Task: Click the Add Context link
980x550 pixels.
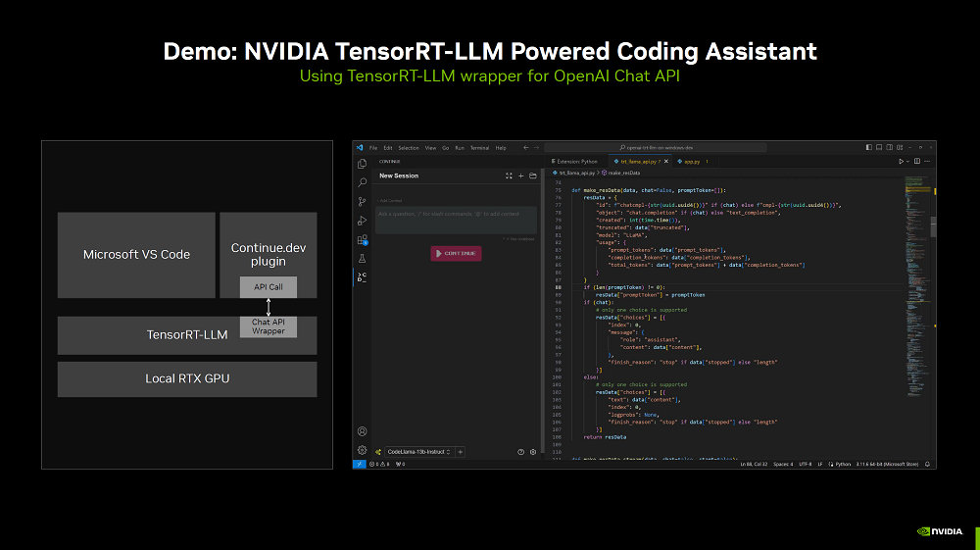Action: 391,201
